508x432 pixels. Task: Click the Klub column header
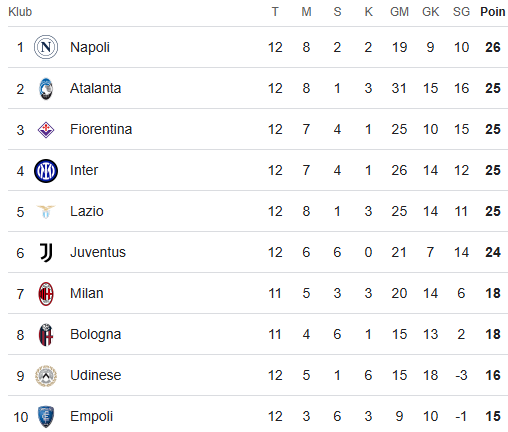click(20, 12)
